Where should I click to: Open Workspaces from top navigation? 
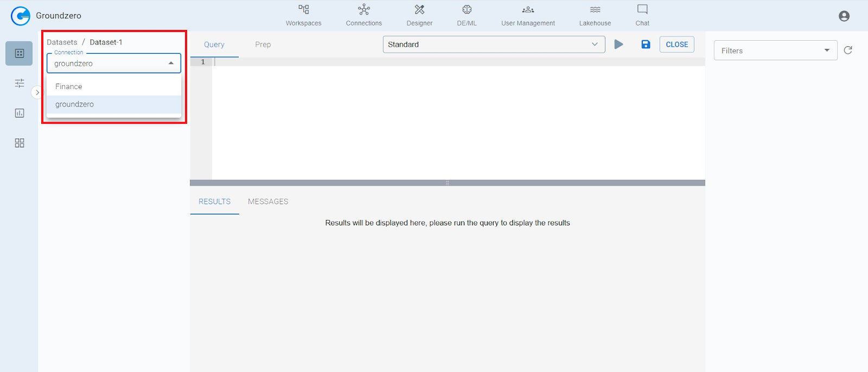(303, 15)
